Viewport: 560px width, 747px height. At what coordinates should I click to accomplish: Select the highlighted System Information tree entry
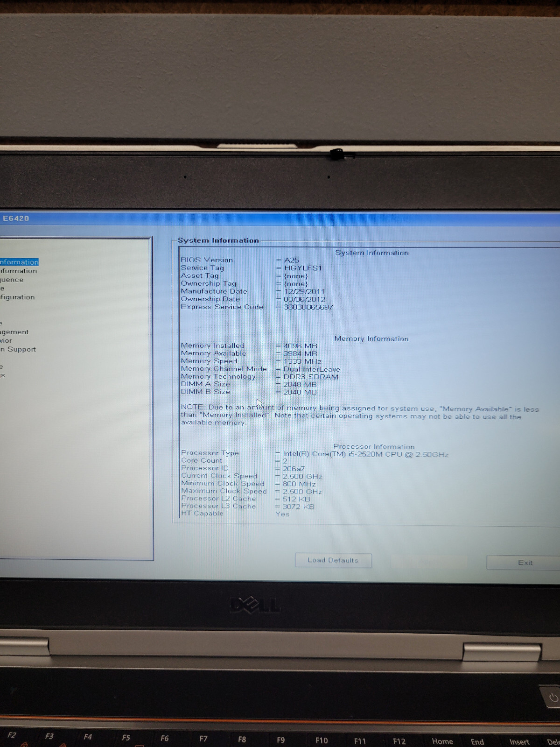coord(19,262)
